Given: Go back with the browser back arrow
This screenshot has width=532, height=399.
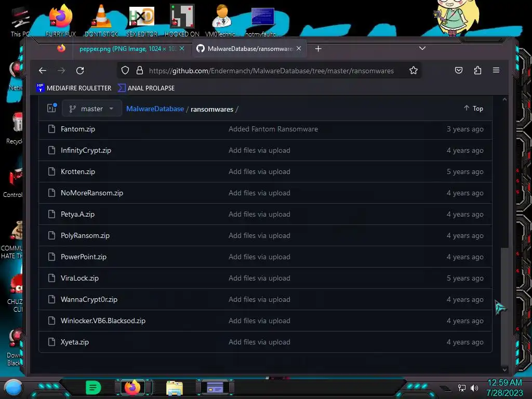Looking at the screenshot, I should tap(43, 71).
